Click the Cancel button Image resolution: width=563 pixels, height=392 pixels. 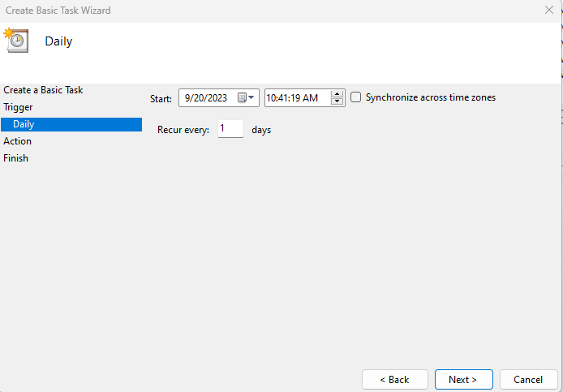[528, 380]
